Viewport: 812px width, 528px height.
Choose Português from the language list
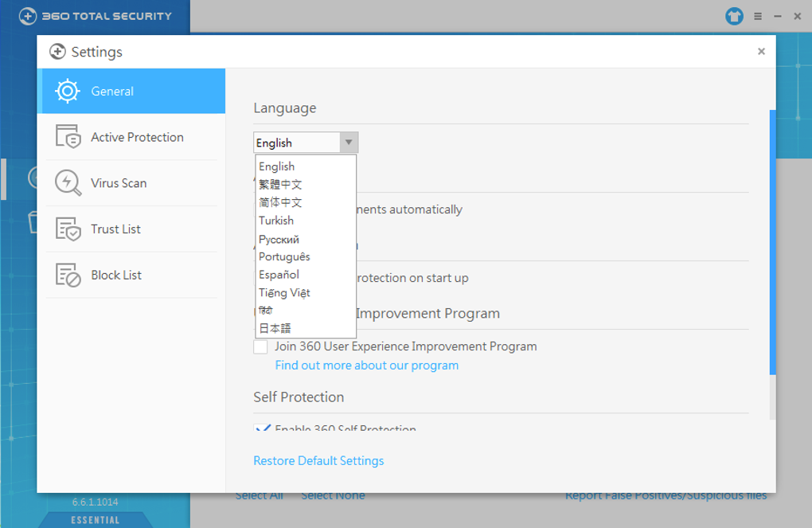pos(306,256)
